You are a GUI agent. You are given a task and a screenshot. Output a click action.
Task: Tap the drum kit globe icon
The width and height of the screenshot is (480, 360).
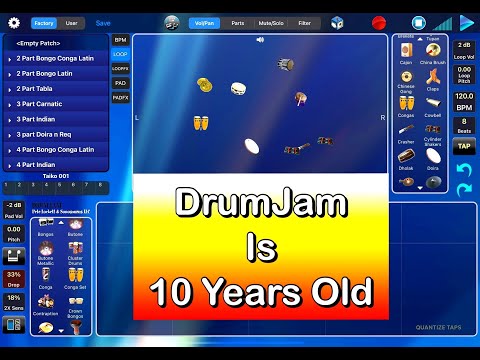[172, 23]
